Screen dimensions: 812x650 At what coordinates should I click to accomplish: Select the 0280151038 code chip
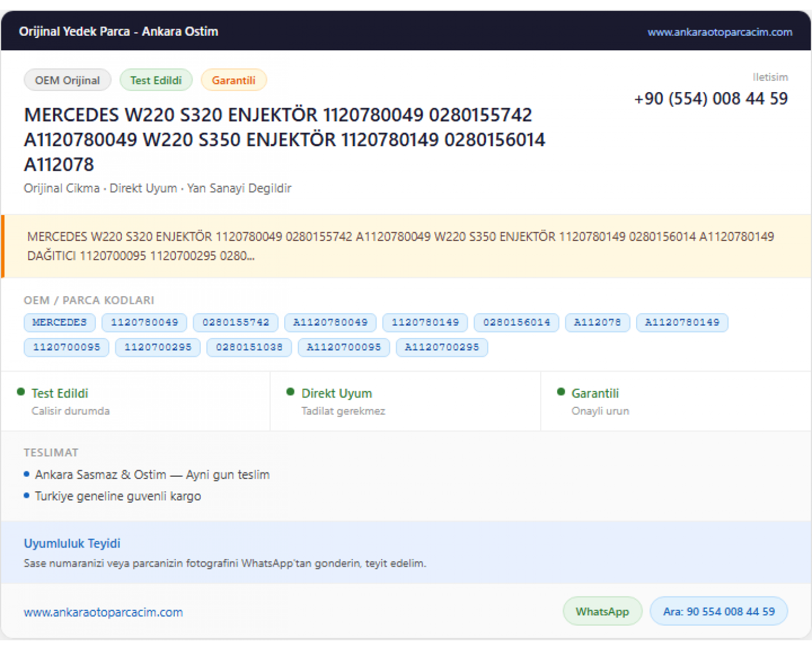(249, 347)
